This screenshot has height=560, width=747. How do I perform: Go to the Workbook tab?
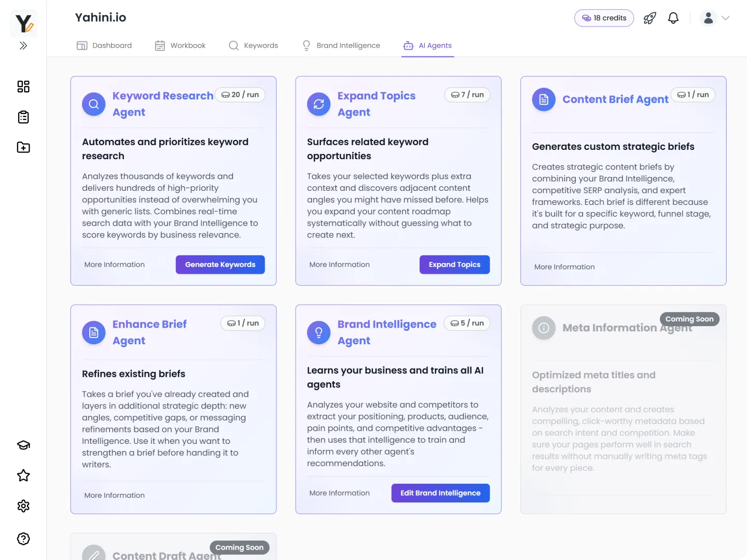click(x=181, y=46)
